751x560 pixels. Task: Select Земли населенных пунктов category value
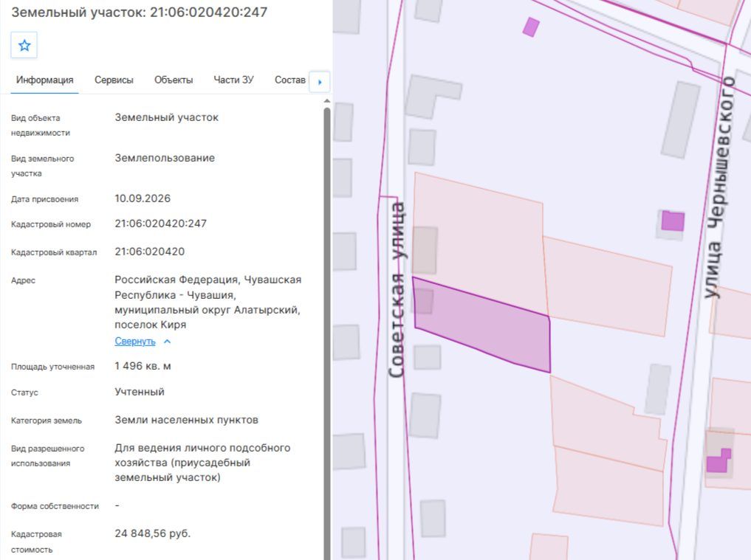point(186,421)
